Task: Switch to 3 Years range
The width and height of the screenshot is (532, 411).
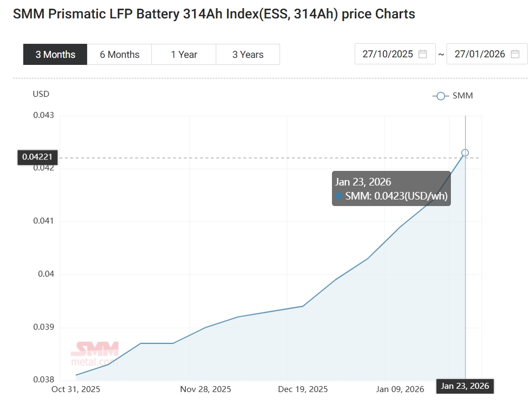Action: pyautogui.click(x=248, y=55)
